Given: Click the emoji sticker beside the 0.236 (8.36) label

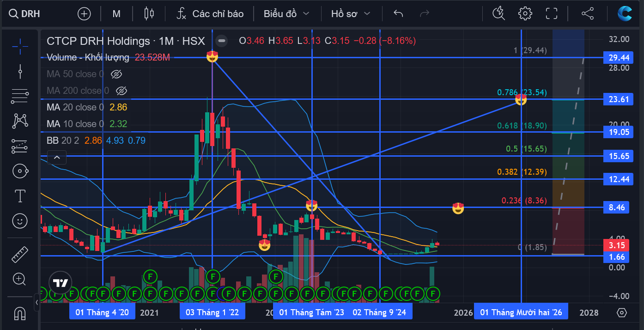Looking at the screenshot, I should click(x=458, y=208).
